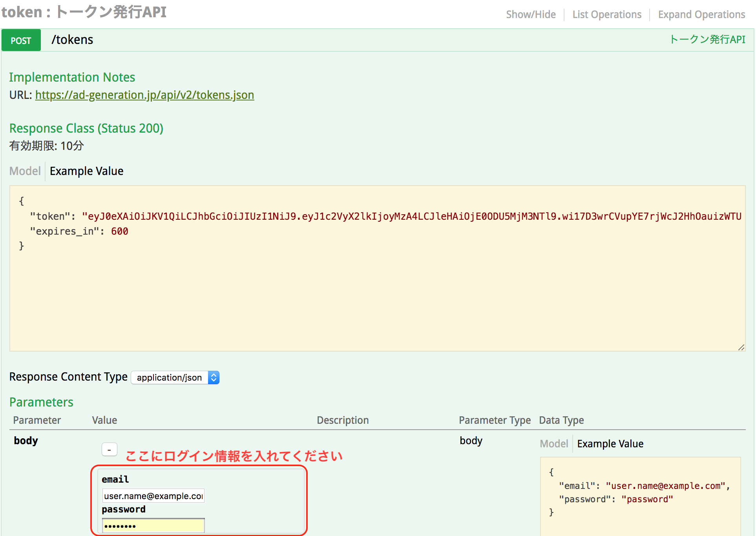Select Data Type Example Value tab

coord(610,444)
